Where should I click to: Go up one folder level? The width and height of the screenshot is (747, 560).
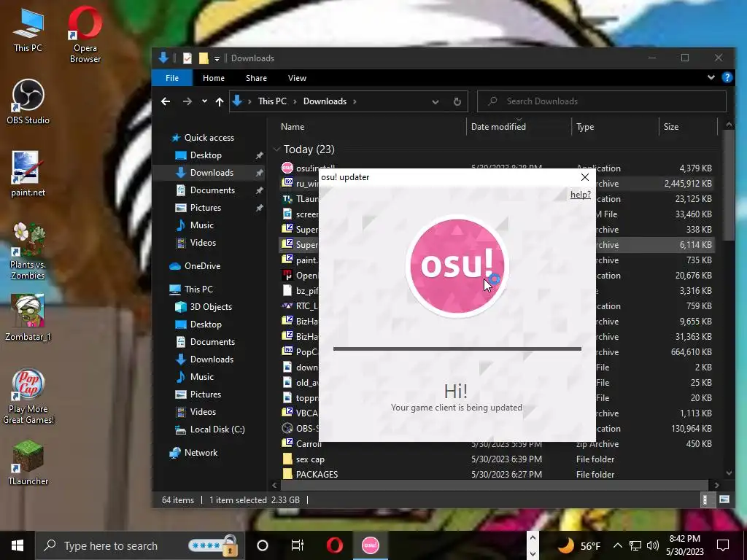pos(219,101)
